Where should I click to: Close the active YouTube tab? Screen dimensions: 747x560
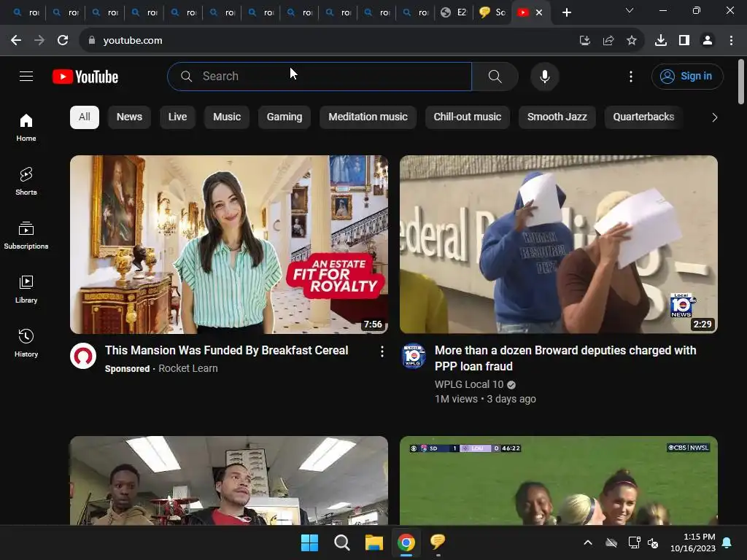(539, 12)
